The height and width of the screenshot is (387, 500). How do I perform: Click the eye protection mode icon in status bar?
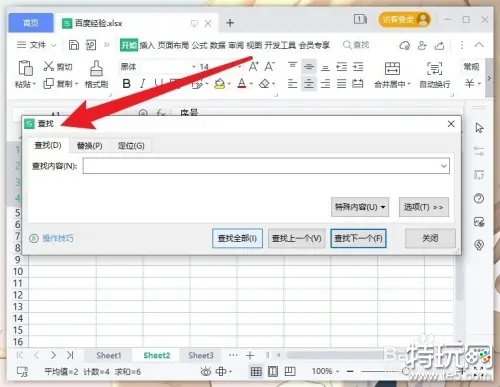pyautogui.click(x=206, y=371)
